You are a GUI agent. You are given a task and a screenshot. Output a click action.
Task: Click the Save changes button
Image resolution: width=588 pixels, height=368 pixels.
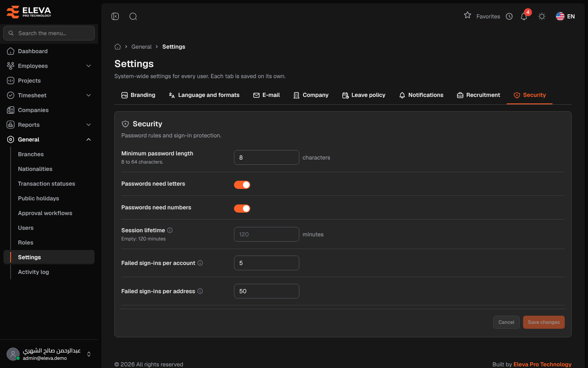544,322
